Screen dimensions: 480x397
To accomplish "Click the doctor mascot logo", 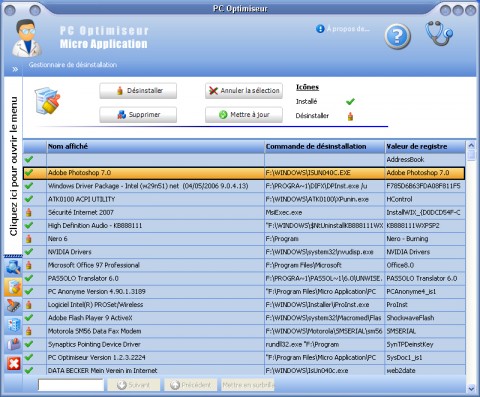I will (27, 38).
